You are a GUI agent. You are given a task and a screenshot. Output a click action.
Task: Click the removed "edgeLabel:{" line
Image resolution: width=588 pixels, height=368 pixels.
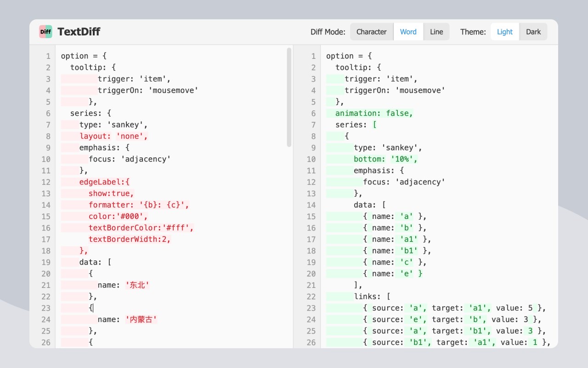pyautogui.click(x=104, y=182)
